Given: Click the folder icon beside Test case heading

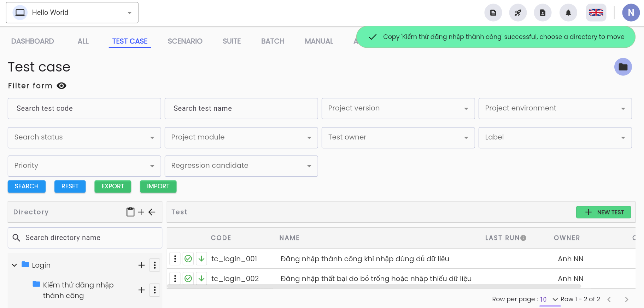Looking at the screenshot, I should click(623, 67).
